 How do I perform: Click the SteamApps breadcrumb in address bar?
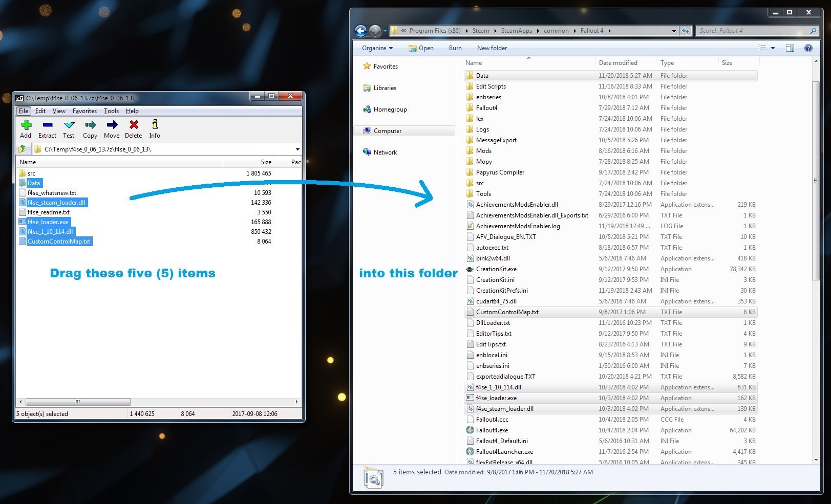click(x=516, y=31)
